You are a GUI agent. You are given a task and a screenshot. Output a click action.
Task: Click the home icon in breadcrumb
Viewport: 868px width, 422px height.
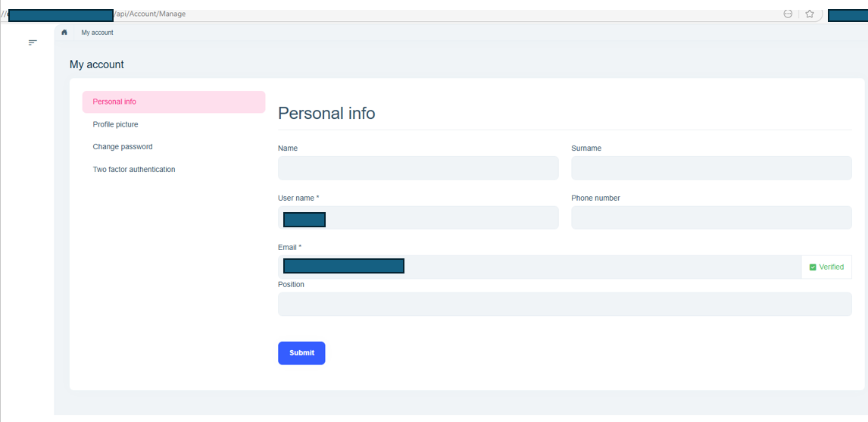64,33
